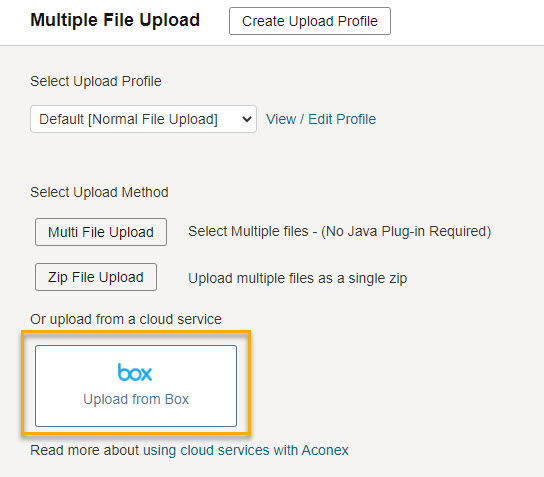This screenshot has width=544, height=477.
Task: Open the profile dropdown chevron arrow
Action: (247, 119)
